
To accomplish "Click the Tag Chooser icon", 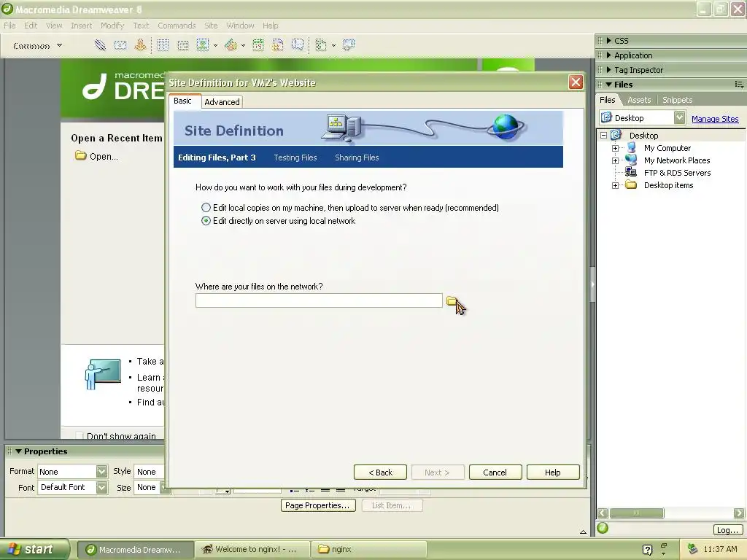I will pos(349,45).
